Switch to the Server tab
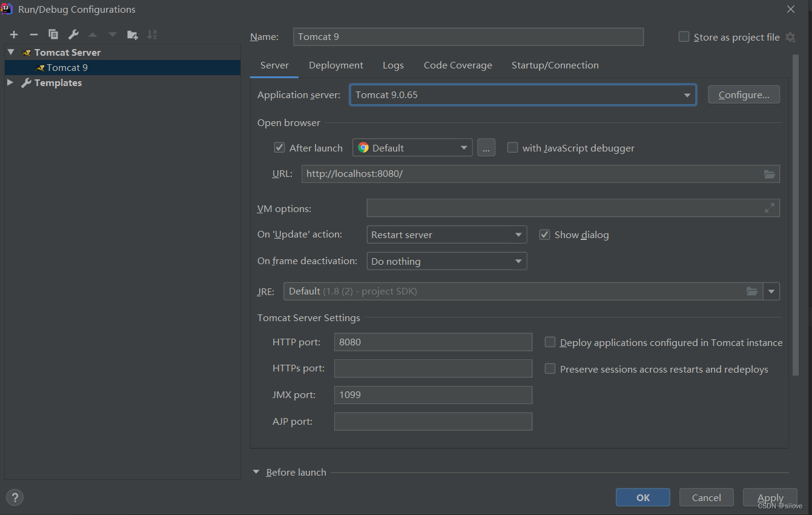 click(274, 65)
